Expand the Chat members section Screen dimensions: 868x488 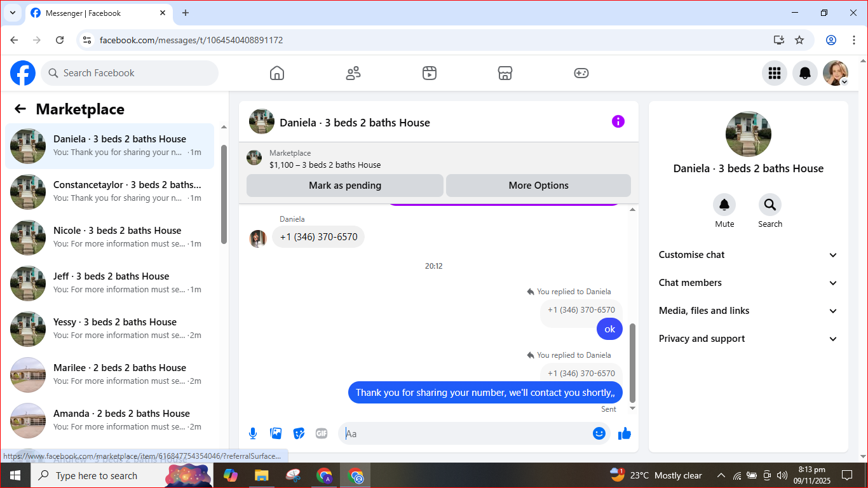coord(749,283)
